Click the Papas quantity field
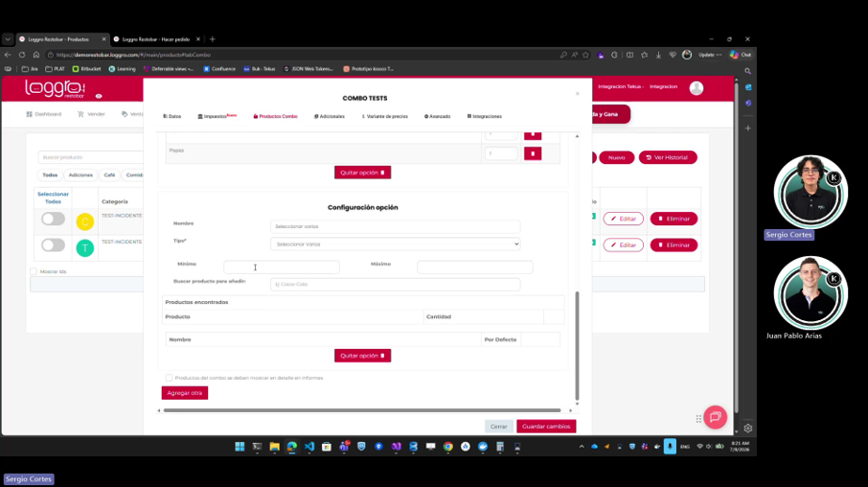868x487 pixels. tap(501, 153)
